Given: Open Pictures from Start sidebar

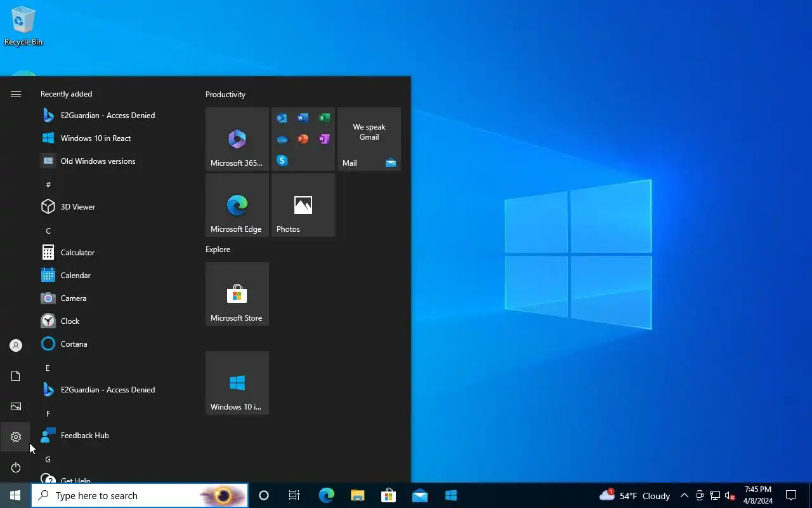Looking at the screenshot, I should pyautogui.click(x=16, y=406).
